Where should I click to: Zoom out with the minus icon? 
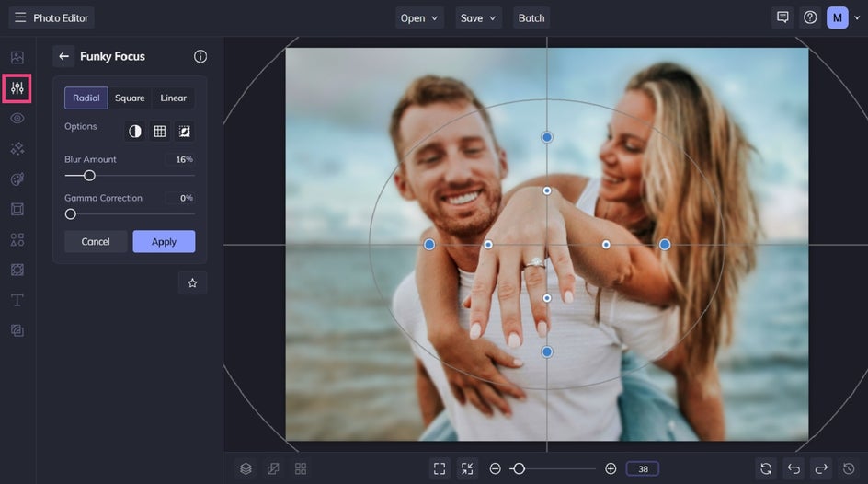tap(496, 468)
